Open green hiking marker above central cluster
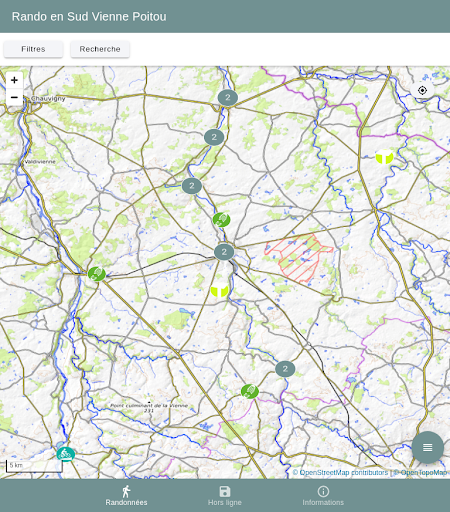The width and height of the screenshot is (450, 512). point(221,220)
